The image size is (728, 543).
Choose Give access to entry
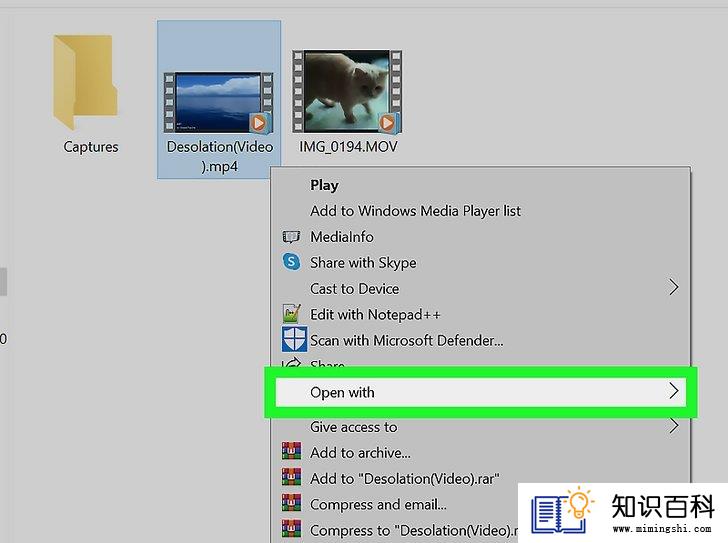(354, 427)
